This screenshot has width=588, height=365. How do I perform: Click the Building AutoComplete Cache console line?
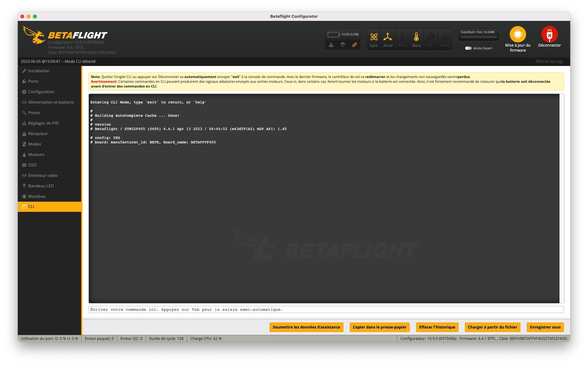point(135,116)
